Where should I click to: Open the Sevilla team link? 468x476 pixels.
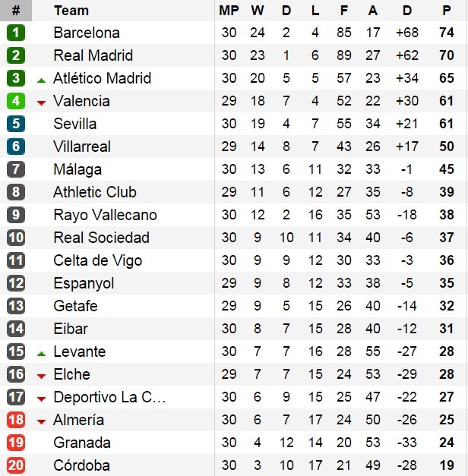[x=75, y=124]
